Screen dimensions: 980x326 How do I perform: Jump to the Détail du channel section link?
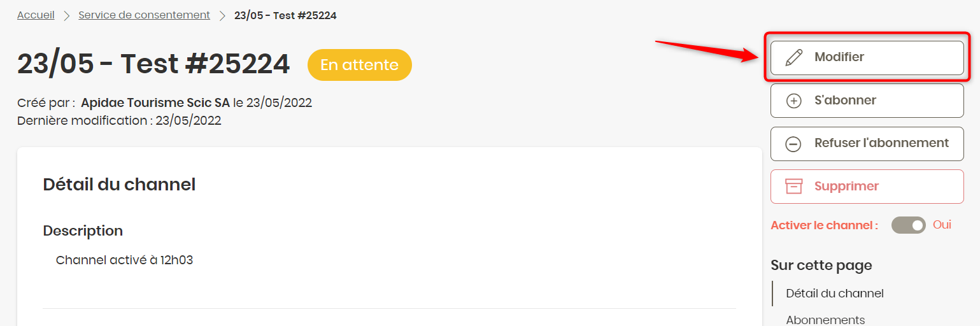(835, 294)
